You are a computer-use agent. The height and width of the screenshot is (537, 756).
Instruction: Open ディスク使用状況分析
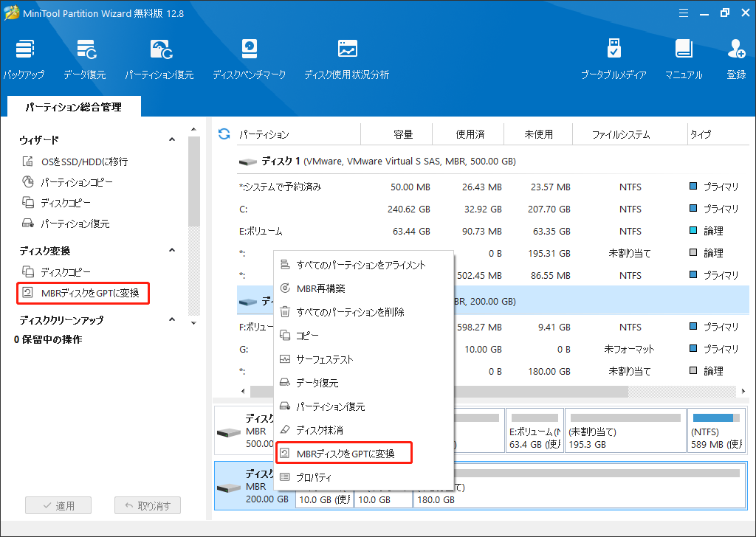tap(347, 59)
